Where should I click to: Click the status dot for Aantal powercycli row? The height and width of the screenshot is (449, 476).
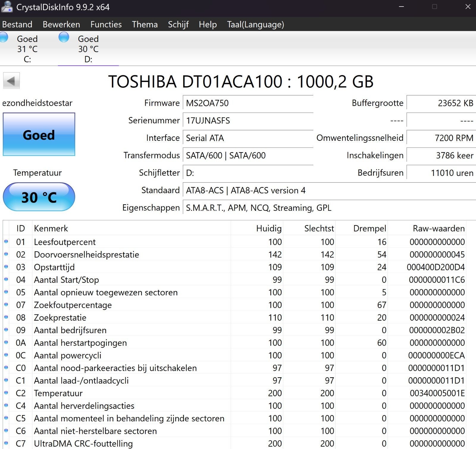tap(6, 355)
